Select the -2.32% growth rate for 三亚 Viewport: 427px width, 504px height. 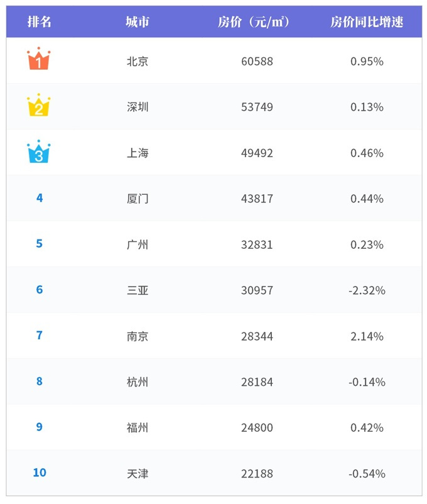(367, 290)
